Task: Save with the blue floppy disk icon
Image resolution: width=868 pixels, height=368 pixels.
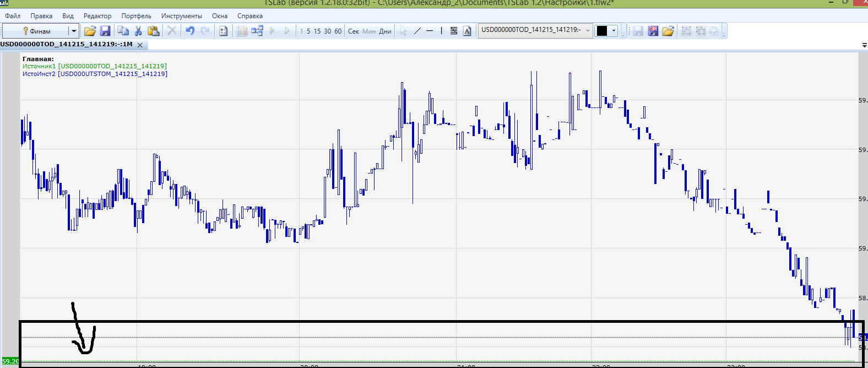Action: tap(105, 31)
